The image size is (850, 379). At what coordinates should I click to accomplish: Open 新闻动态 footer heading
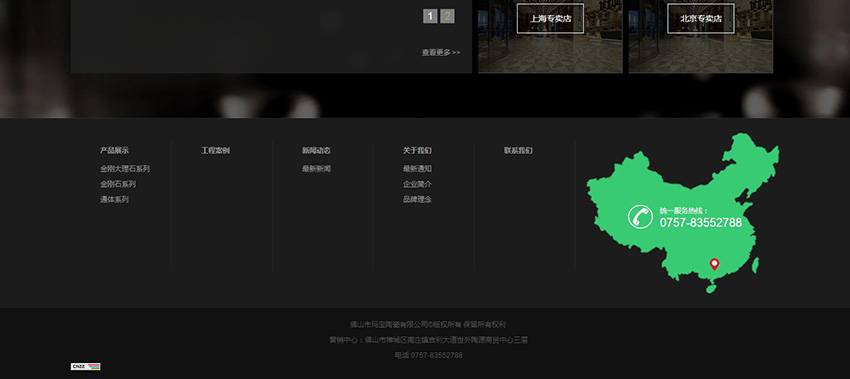(x=317, y=150)
